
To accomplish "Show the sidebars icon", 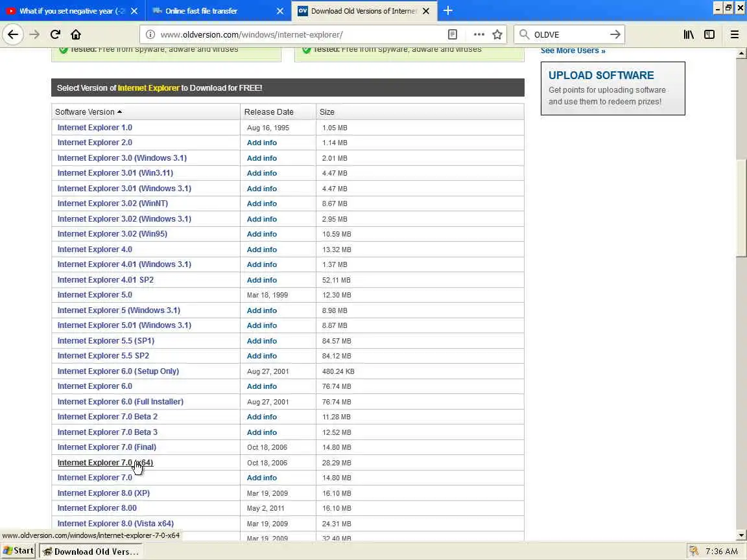I will click(709, 34).
